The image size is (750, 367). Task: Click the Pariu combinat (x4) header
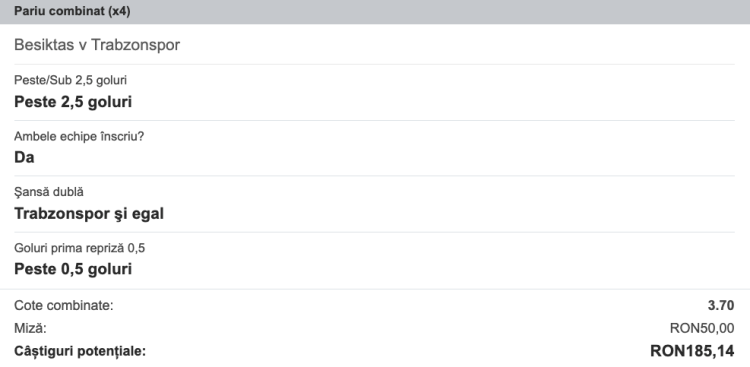coord(72,11)
